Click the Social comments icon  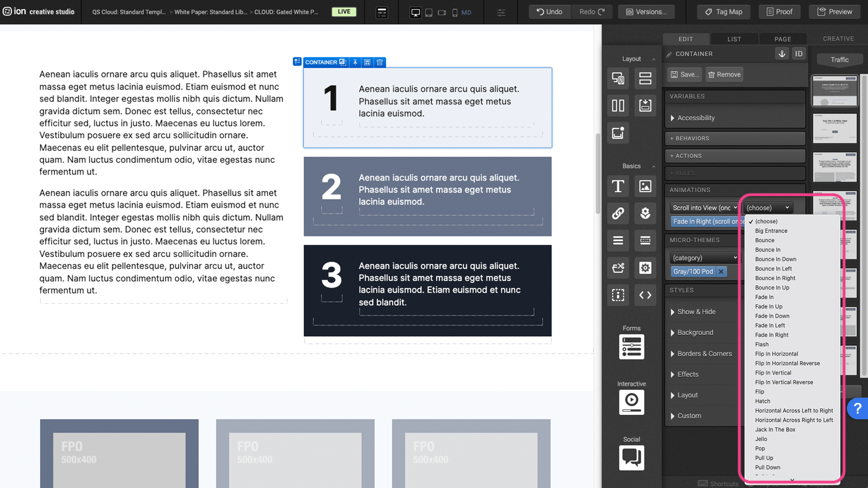[631, 458]
